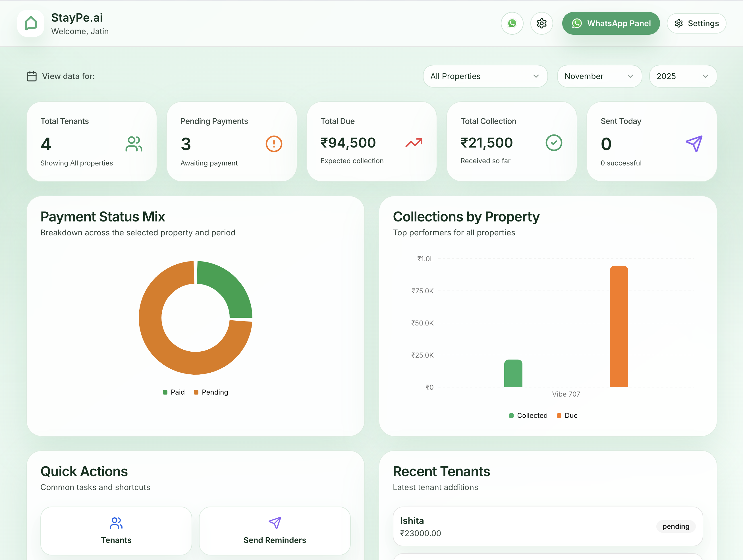This screenshot has height=560, width=743.
Task: Open the Send Reminders quick action
Action: point(275,531)
